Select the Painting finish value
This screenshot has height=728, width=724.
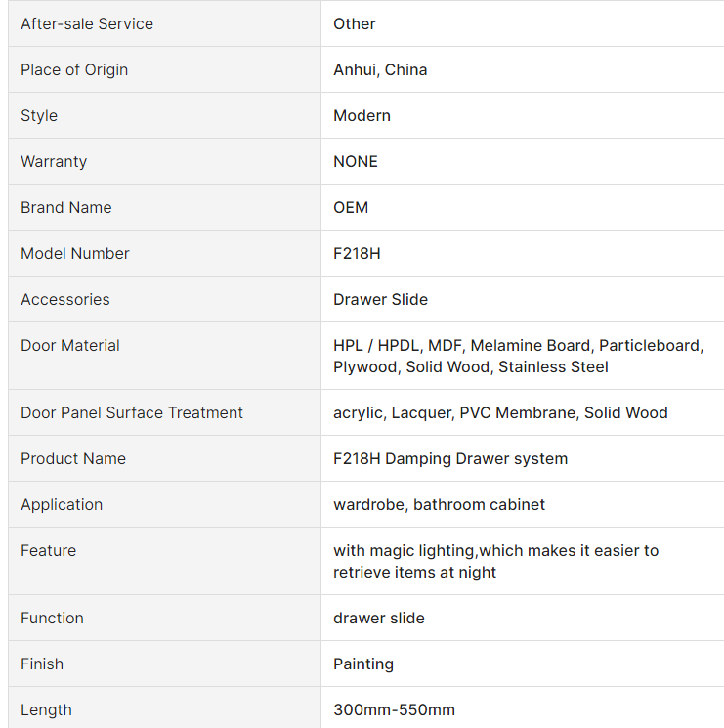(363, 664)
